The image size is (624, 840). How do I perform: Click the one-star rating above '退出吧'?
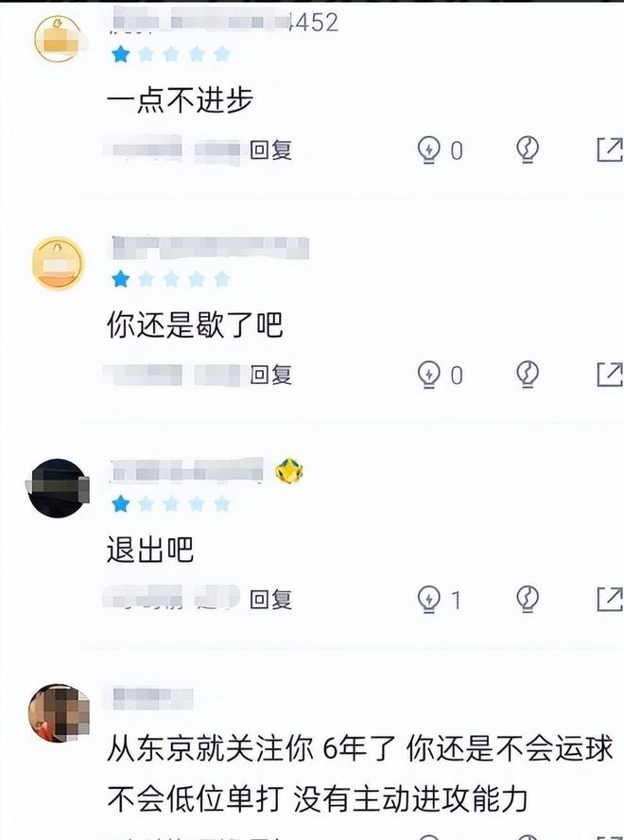click(x=171, y=504)
